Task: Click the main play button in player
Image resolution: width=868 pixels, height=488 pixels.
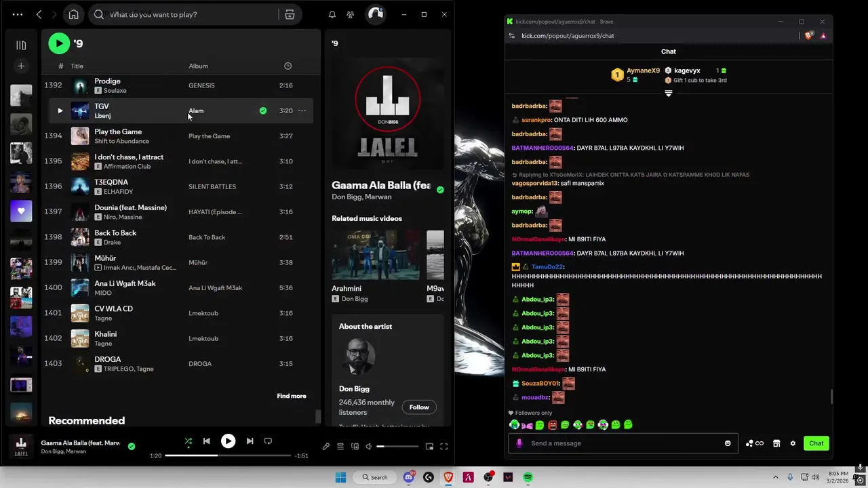Action: pos(228,441)
